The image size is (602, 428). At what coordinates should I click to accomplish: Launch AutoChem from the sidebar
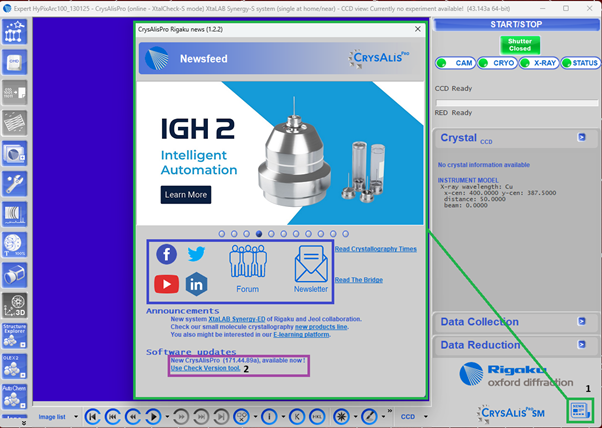coord(15,397)
